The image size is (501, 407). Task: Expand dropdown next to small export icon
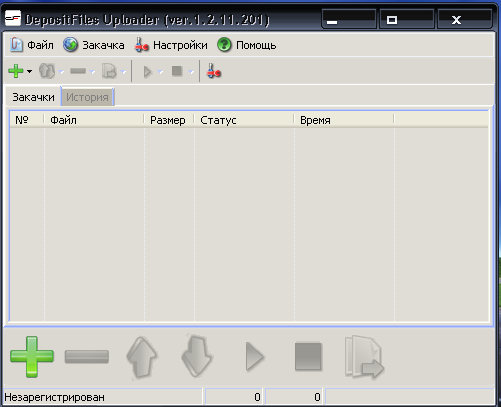tap(123, 71)
